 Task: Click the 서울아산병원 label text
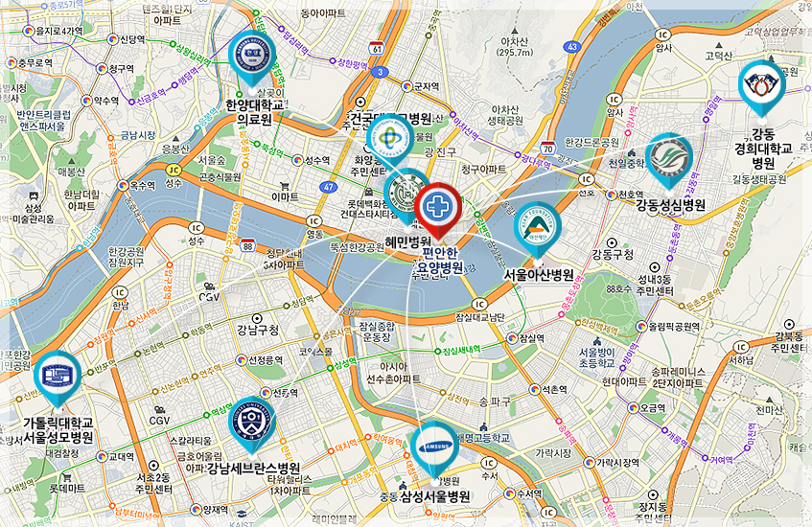[x=539, y=275]
